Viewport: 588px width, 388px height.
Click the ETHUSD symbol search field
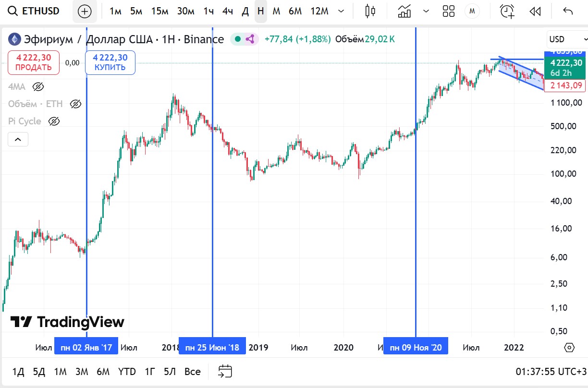(36, 12)
